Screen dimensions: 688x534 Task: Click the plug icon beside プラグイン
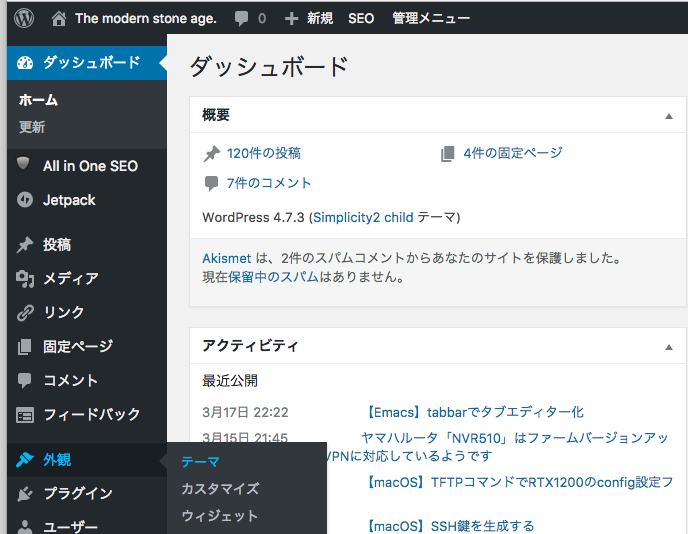tap(25, 494)
